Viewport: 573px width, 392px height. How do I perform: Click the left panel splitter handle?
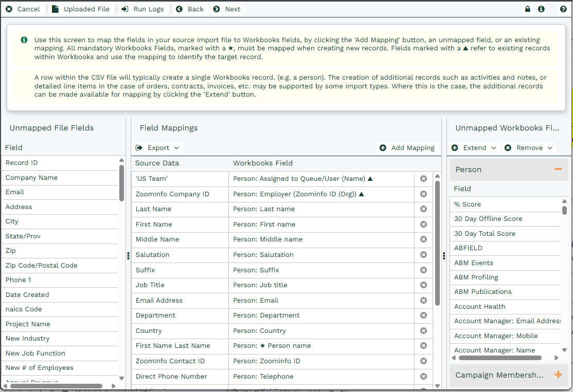(x=128, y=256)
